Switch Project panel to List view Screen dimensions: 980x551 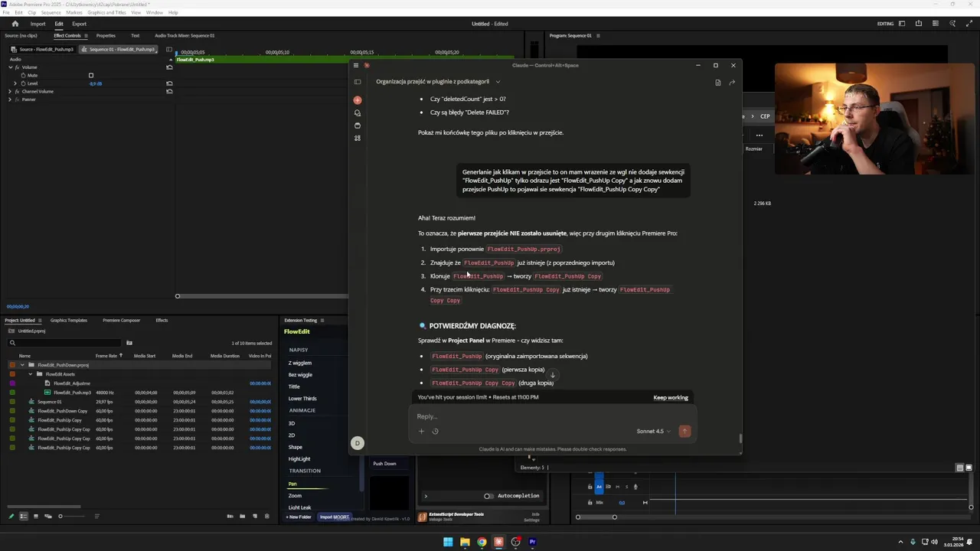pyautogui.click(x=23, y=517)
